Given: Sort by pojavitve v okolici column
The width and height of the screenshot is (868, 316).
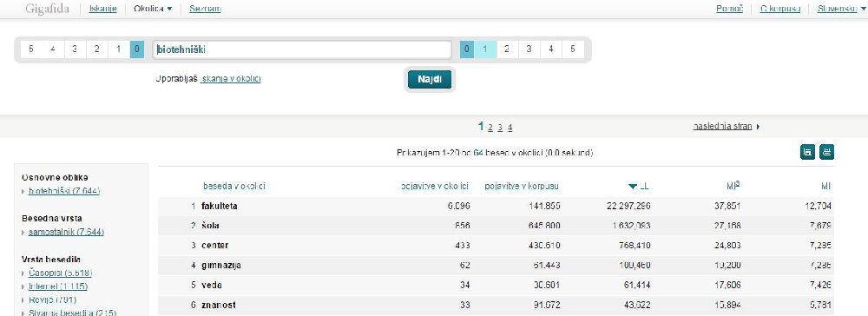Looking at the screenshot, I should pos(435,187).
